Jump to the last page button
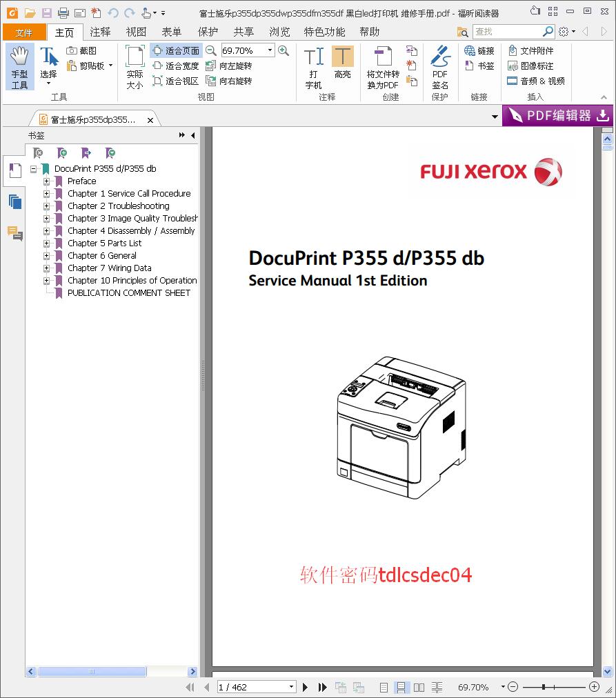 tap(322, 688)
